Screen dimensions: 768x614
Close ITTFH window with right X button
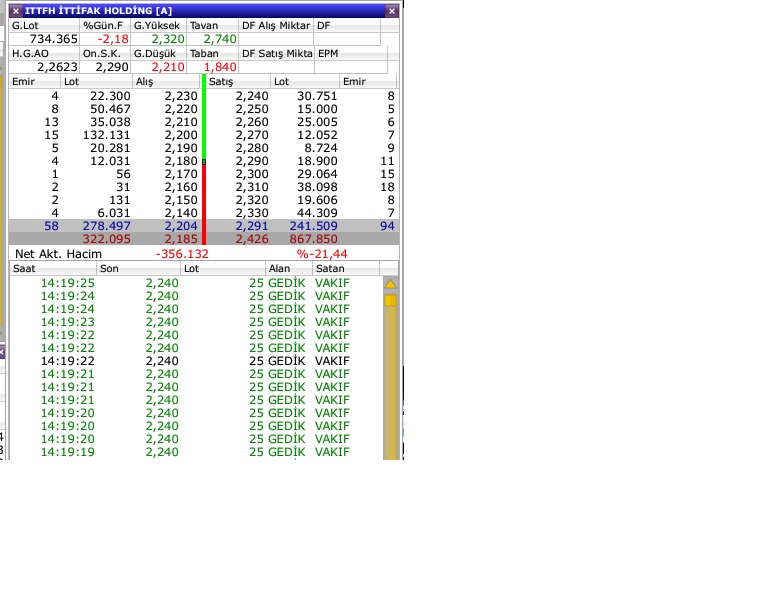pos(391,11)
